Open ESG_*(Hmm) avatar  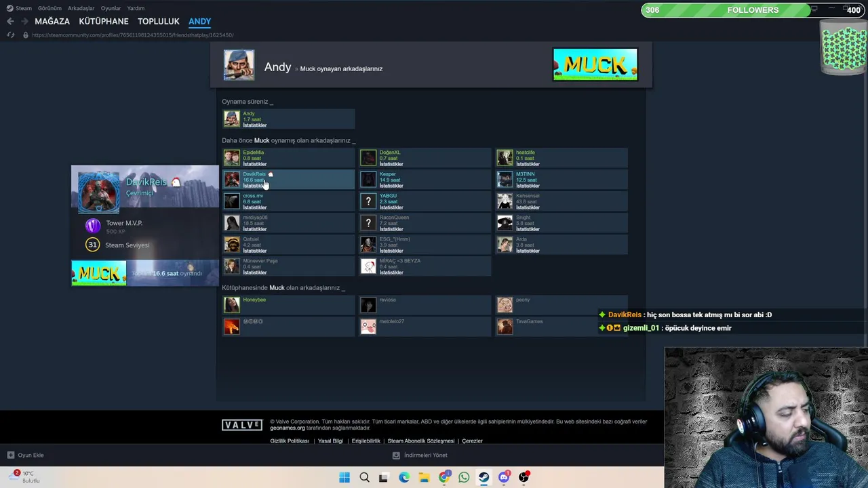tap(368, 245)
